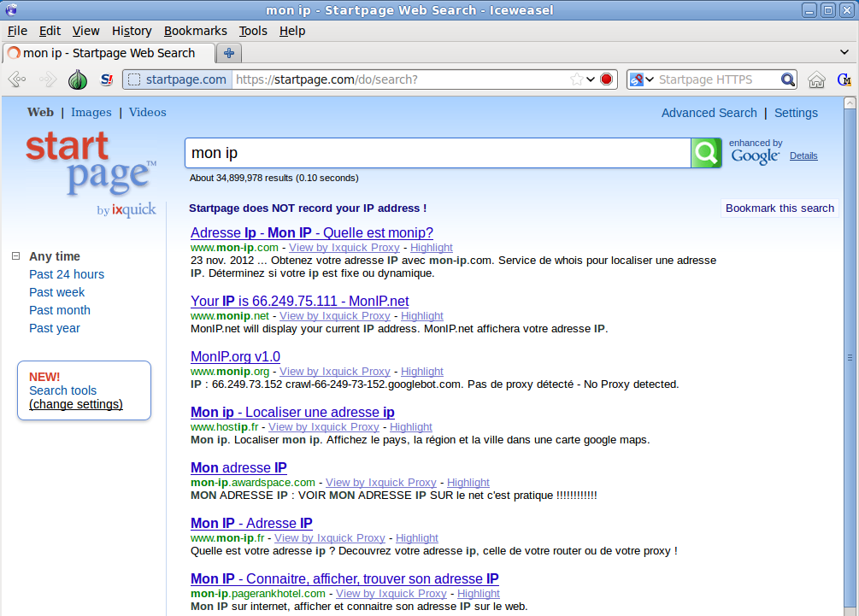Open the Bookmarks menu

196,32
